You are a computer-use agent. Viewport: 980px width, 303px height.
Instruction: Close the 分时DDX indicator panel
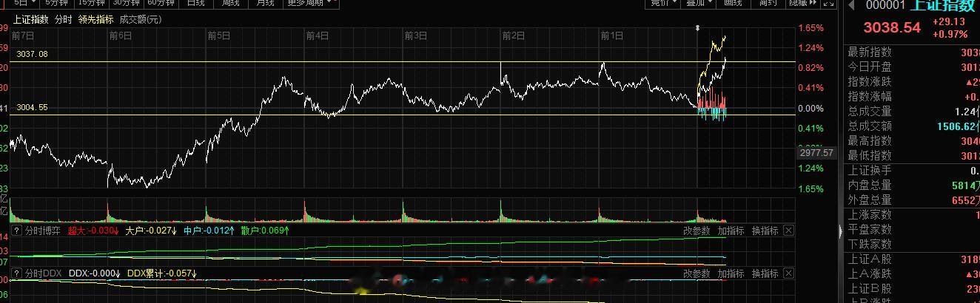(788, 273)
